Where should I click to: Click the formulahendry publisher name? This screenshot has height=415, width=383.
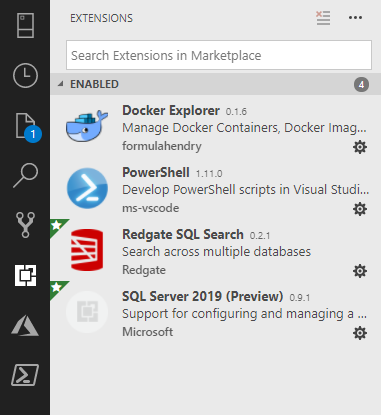(162, 146)
